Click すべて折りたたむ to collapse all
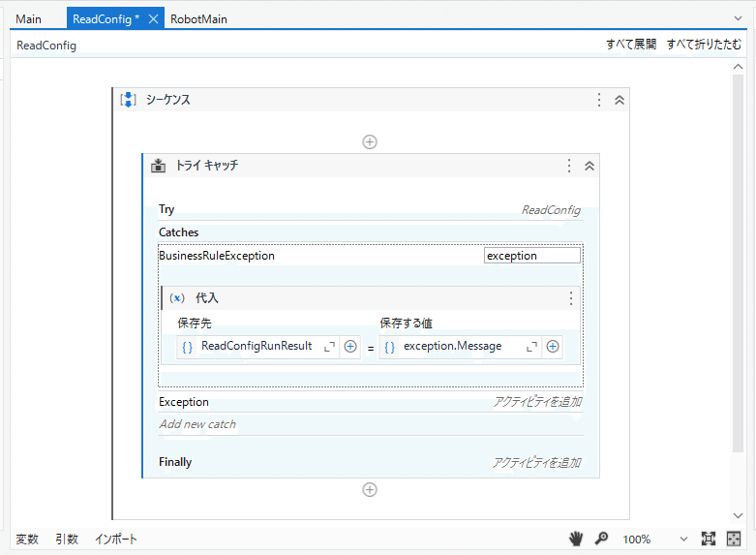This screenshot has width=756, height=555. click(704, 45)
